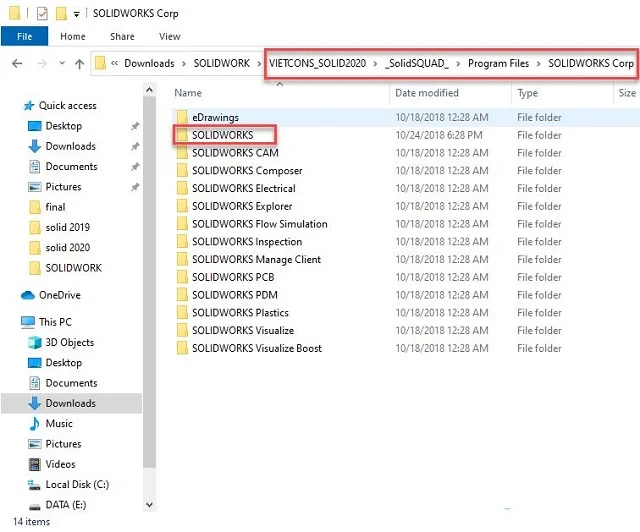Image resolution: width=640 pixels, height=532 pixels.
Task: Click VIETCONS_SOLID2020 in the address breadcrumb
Action: tap(317, 63)
